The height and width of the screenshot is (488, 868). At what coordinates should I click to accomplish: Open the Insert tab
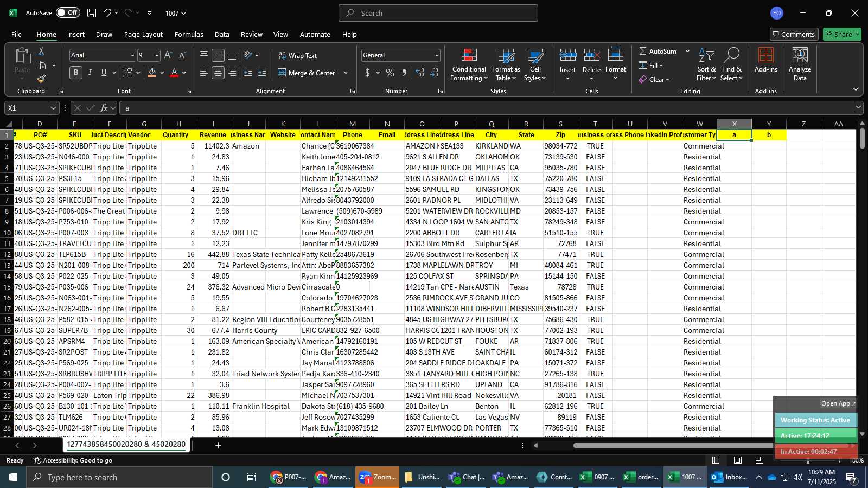pos(76,34)
